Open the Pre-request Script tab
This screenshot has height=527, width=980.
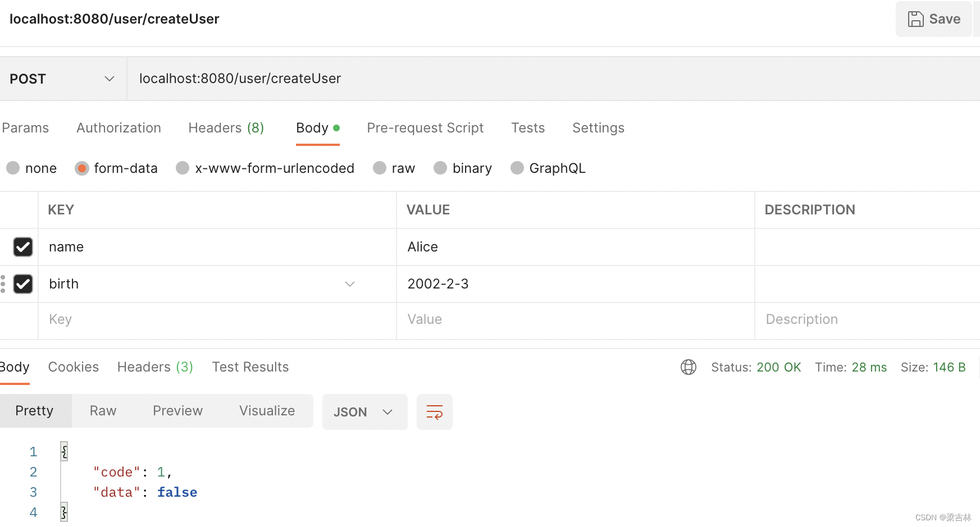tap(425, 128)
